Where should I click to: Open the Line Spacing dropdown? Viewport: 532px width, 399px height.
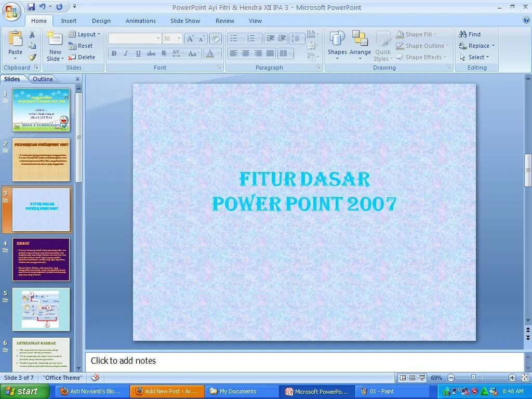[x=297, y=38]
